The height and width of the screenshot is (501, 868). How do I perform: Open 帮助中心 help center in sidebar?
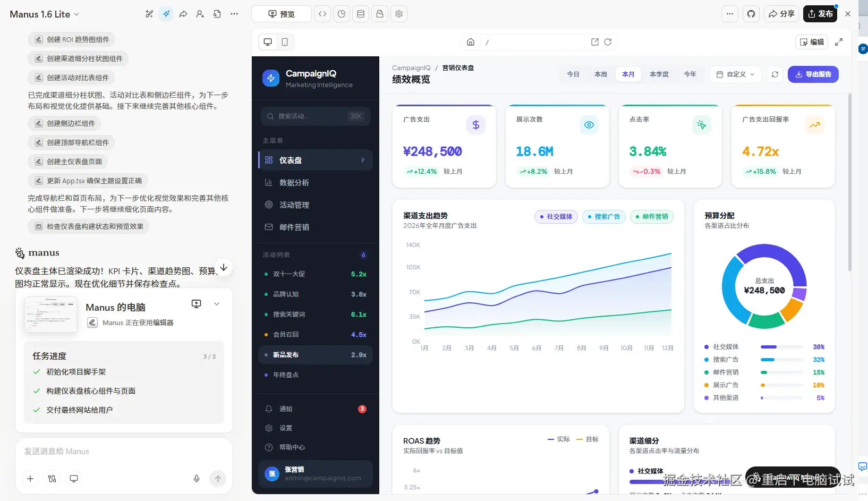(x=316, y=447)
